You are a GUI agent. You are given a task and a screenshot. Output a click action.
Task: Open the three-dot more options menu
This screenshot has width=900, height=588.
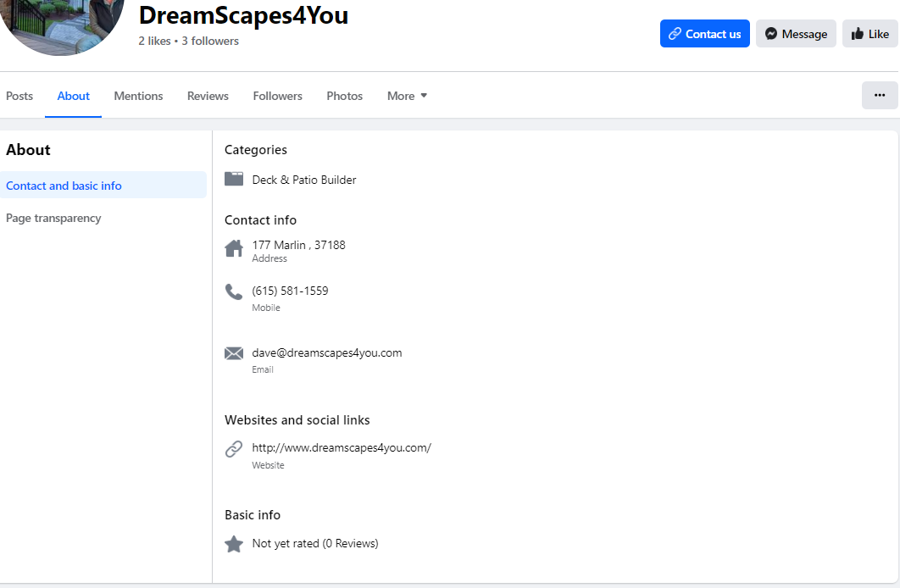pyautogui.click(x=880, y=95)
